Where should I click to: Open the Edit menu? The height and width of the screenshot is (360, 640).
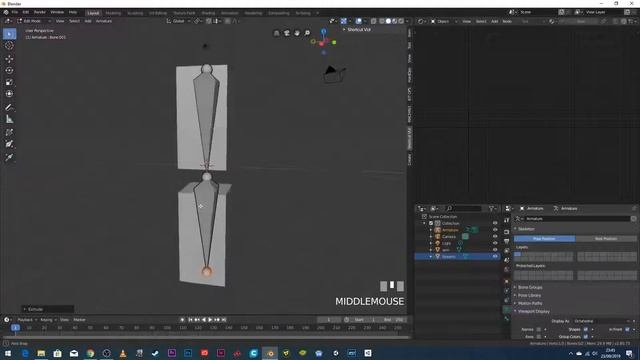tap(26, 12)
